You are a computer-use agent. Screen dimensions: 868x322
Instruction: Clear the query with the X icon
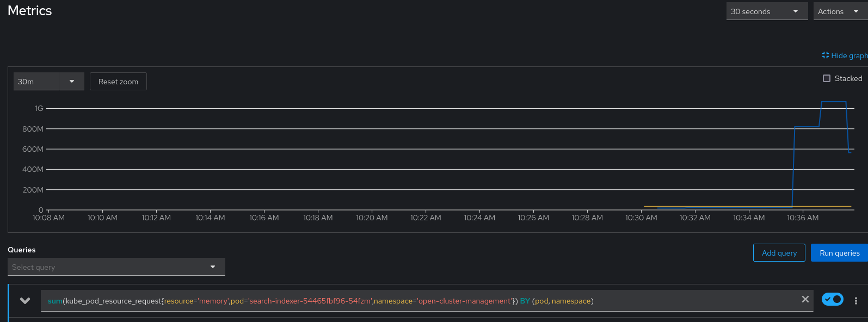(x=805, y=300)
